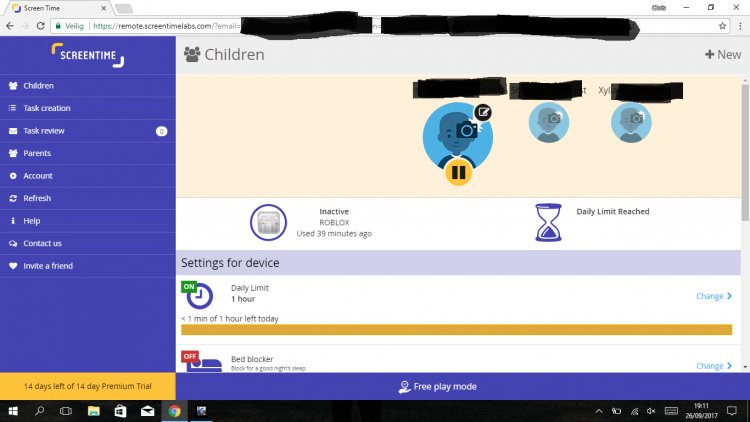The image size is (750, 422).
Task: Click the Children group icon in header
Action: pyautogui.click(x=192, y=55)
